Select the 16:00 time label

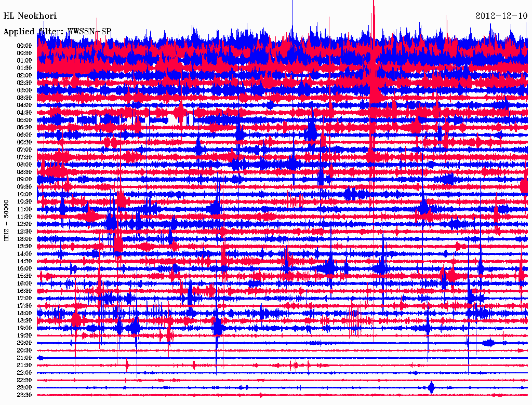(x=24, y=283)
